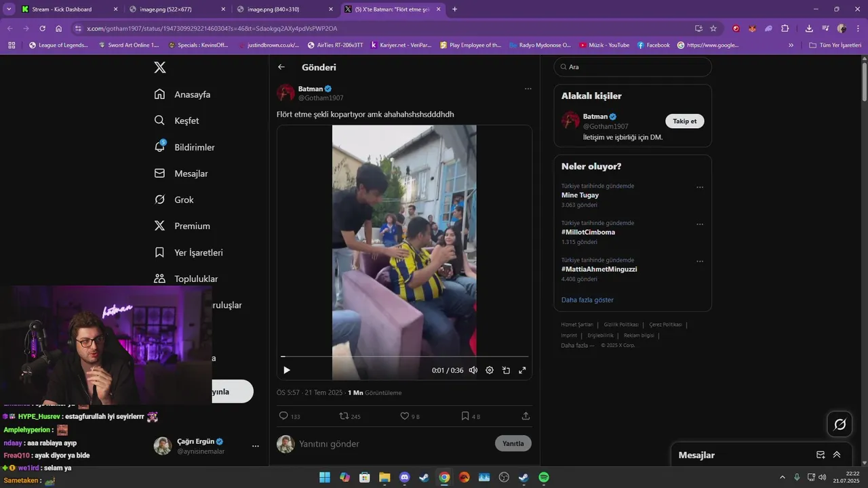Open more options for #MattiaAhmetMinguzzi trend
Image resolution: width=868 pixels, height=488 pixels.
(x=700, y=262)
